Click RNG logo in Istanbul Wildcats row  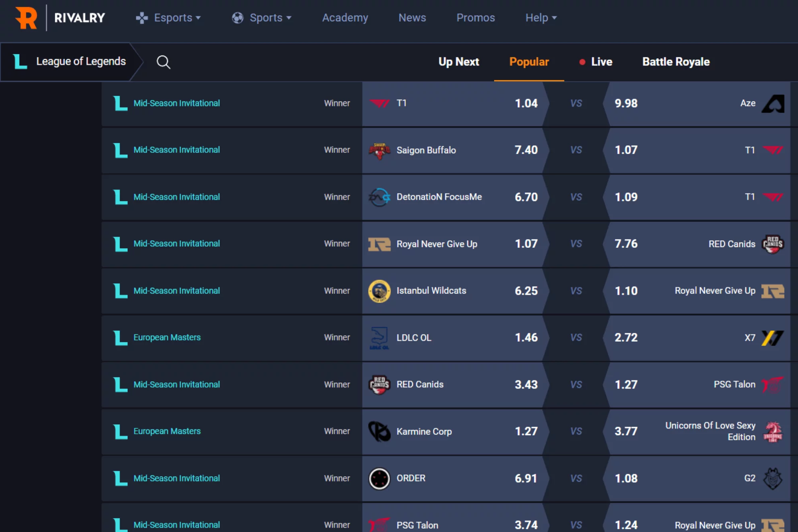pyautogui.click(x=773, y=291)
